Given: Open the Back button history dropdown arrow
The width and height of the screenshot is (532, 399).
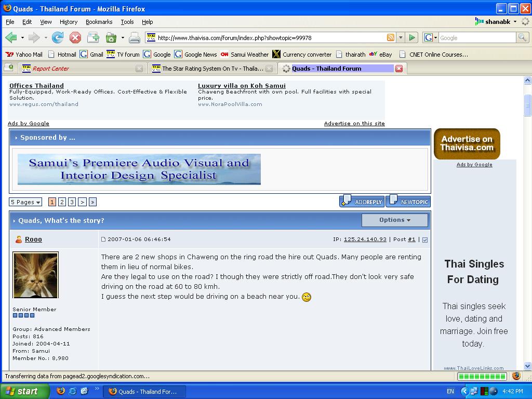Looking at the screenshot, I should coord(22,37).
